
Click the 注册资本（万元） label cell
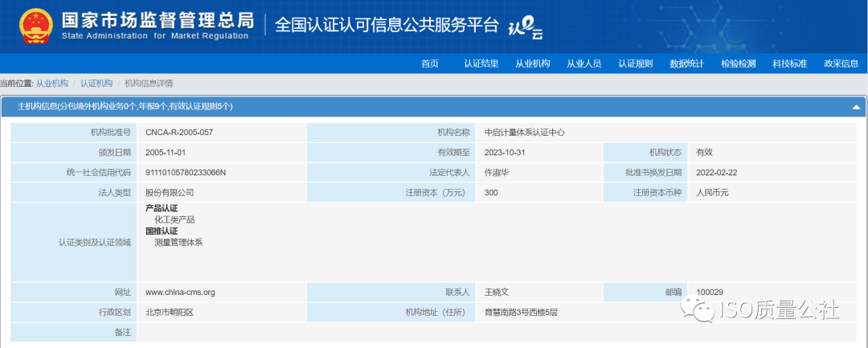pyautogui.click(x=391, y=193)
